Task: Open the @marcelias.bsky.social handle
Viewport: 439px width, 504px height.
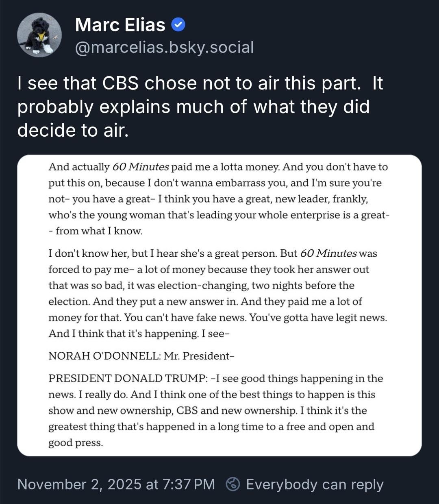Action: tap(164, 47)
